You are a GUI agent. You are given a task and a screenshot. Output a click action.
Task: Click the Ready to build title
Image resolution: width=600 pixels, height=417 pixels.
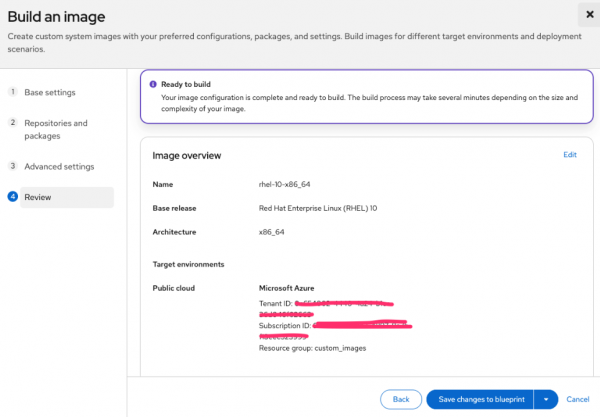pyautogui.click(x=186, y=84)
